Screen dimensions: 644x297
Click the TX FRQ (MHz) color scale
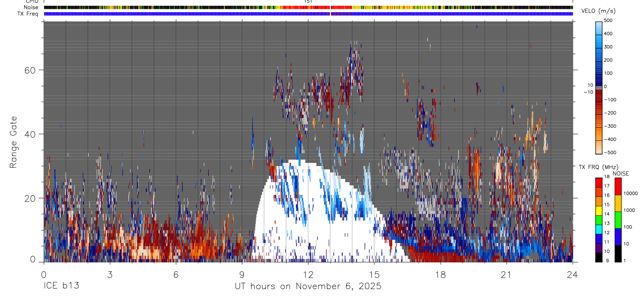point(599,220)
